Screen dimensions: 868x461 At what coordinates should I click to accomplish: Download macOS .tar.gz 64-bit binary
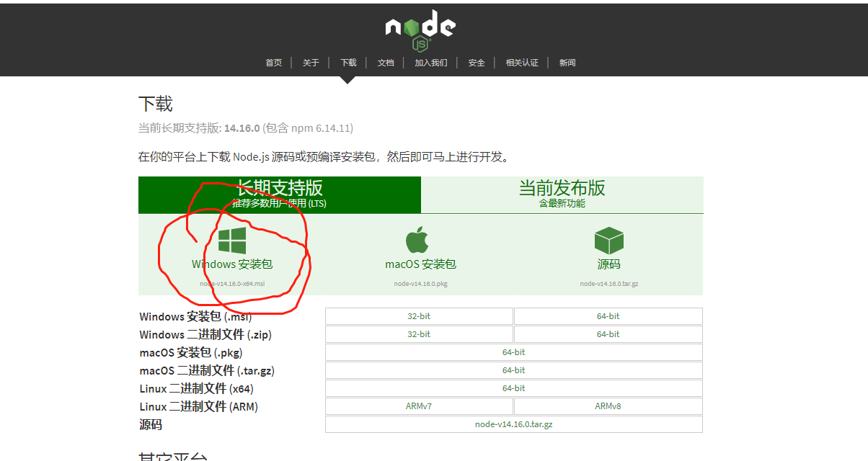[514, 370]
